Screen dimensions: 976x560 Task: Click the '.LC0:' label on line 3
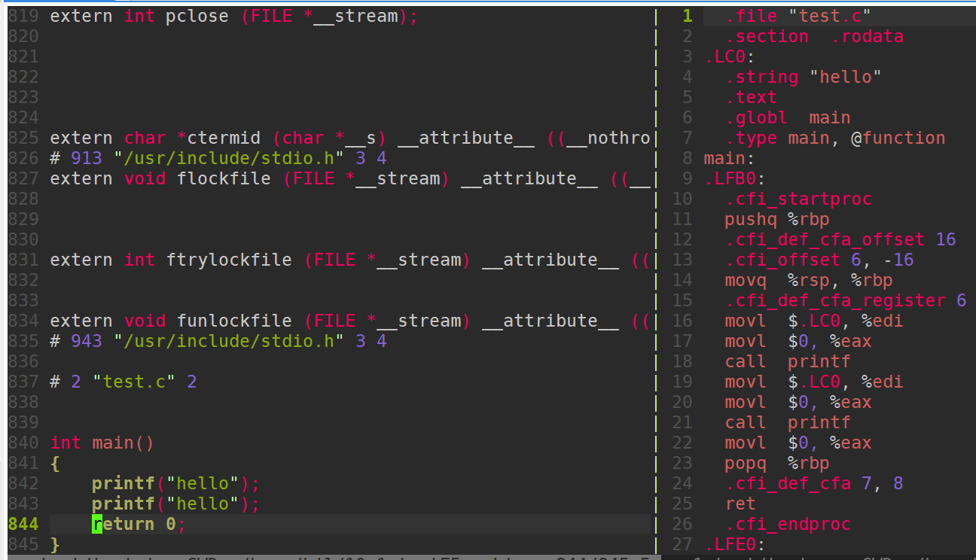pos(730,56)
